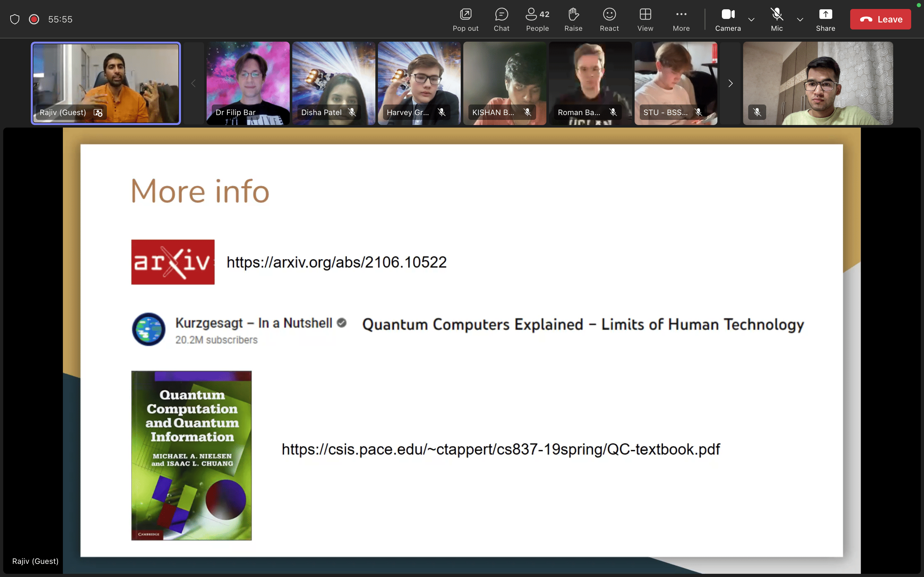Leave the meeting

(880, 19)
